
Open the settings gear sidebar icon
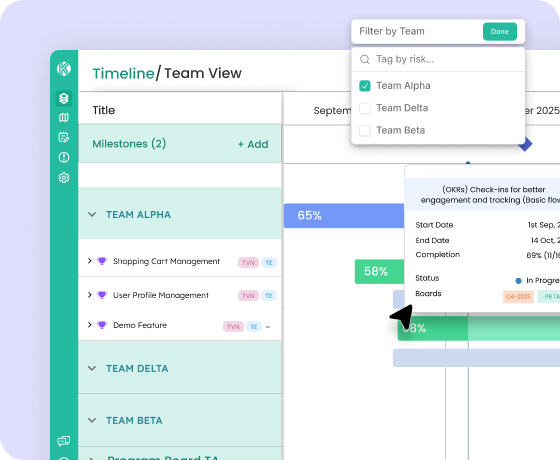point(64,178)
